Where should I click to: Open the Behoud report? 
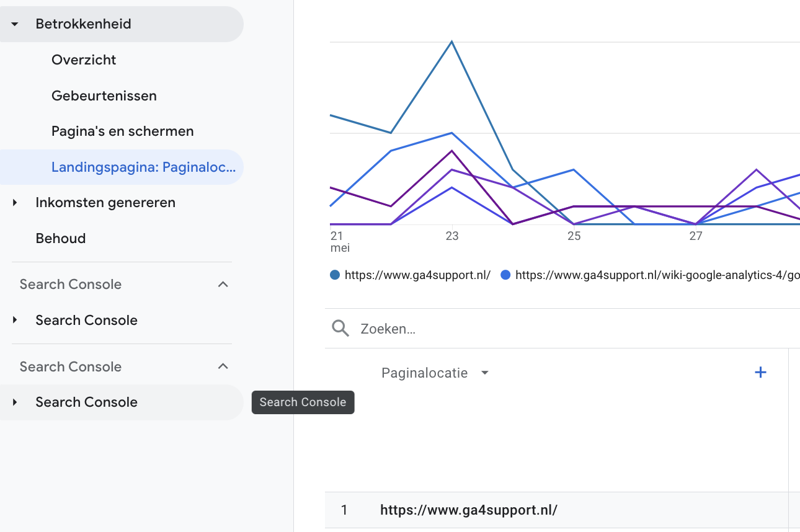[x=61, y=239]
